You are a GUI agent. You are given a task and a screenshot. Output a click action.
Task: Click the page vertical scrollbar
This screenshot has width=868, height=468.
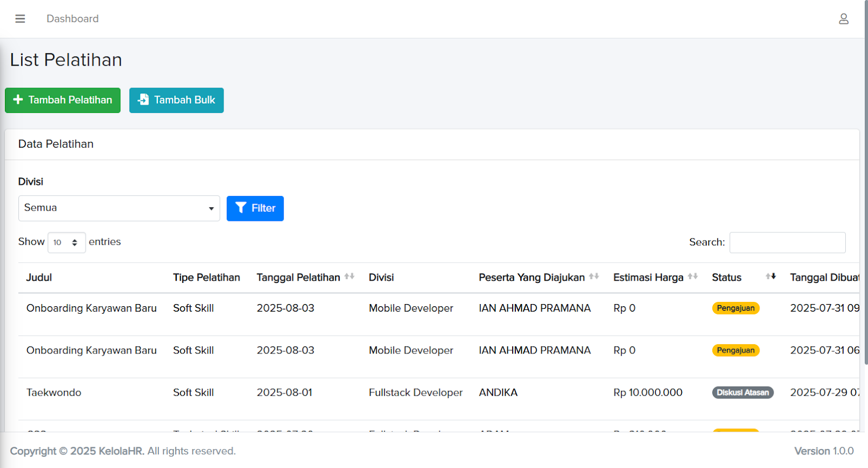coord(865,190)
